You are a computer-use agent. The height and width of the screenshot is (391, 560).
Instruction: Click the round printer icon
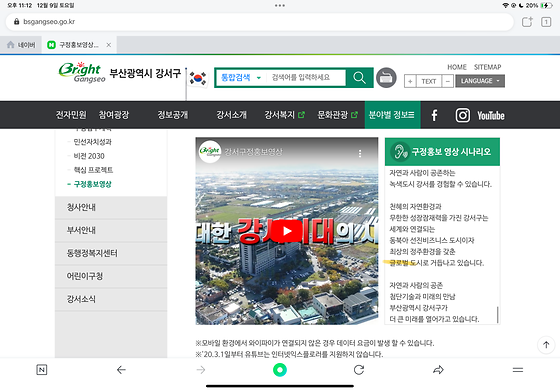point(386,77)
